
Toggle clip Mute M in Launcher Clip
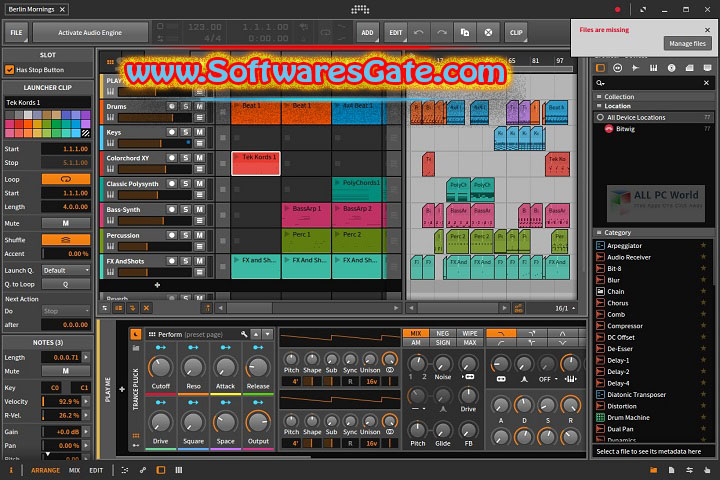click(66, 223)
